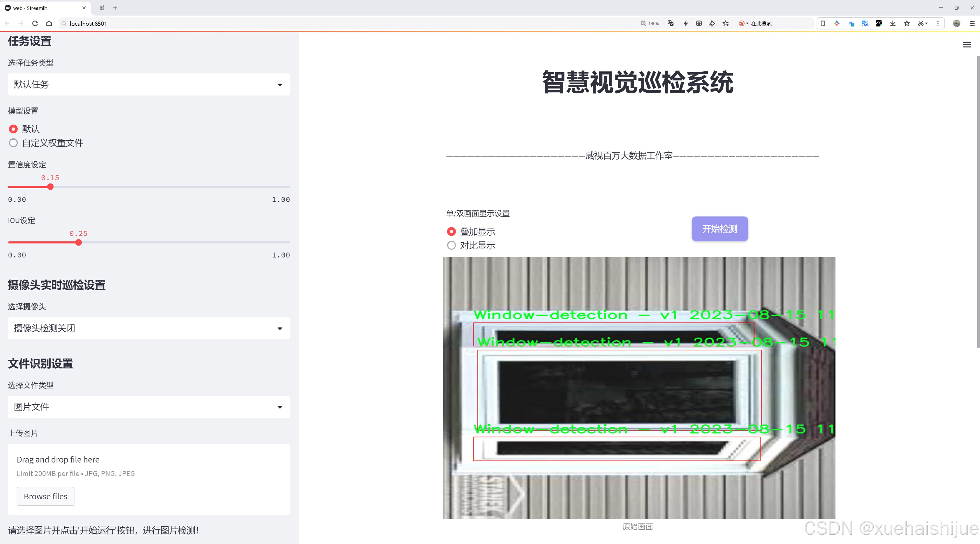The width and height of the screenshot is (980, 544).
Task: Click the share arrow icon
Action: click(x=712, y=23)
